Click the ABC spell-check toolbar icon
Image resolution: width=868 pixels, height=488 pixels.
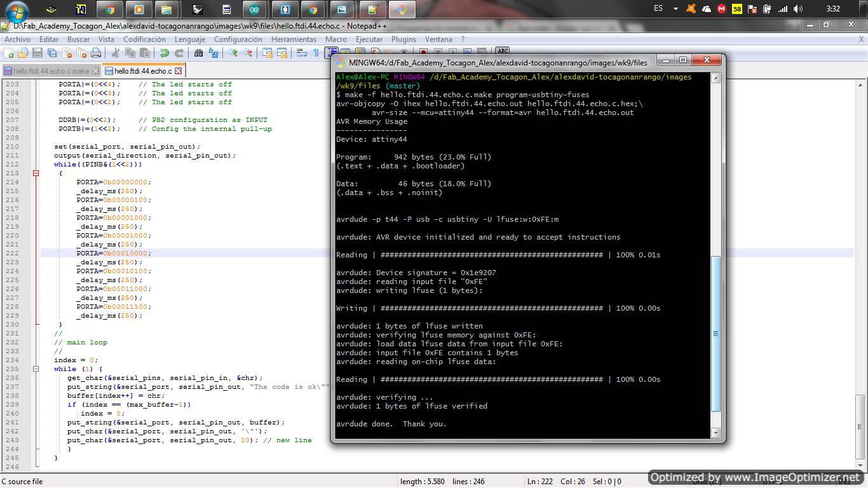click(x=503, y=51)
